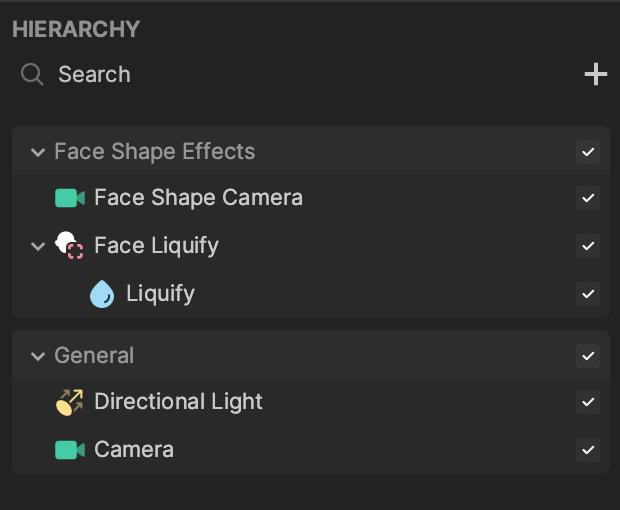
Task: Disable the Directional Light checkbox
Action: coord(588,402)
